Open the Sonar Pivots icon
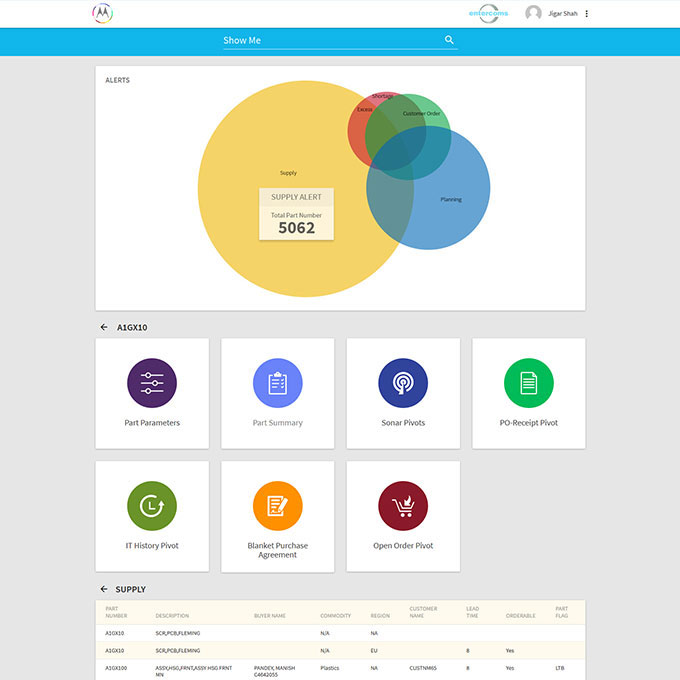 403,383
